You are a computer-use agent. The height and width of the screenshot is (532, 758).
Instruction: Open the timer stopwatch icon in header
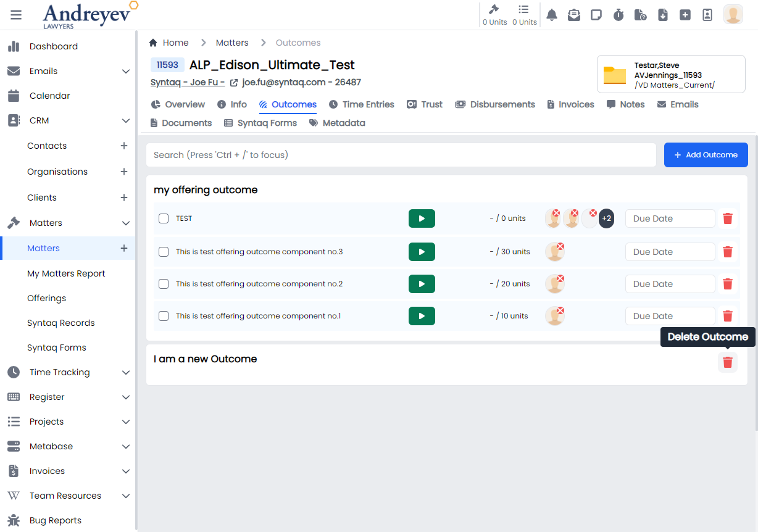point(618,15)
